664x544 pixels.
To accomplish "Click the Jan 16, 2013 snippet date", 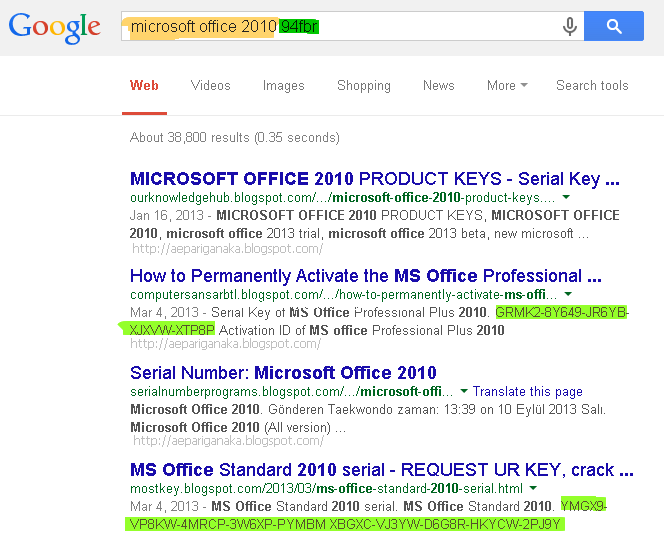I will pyautogui.click(x=166, y=215).
